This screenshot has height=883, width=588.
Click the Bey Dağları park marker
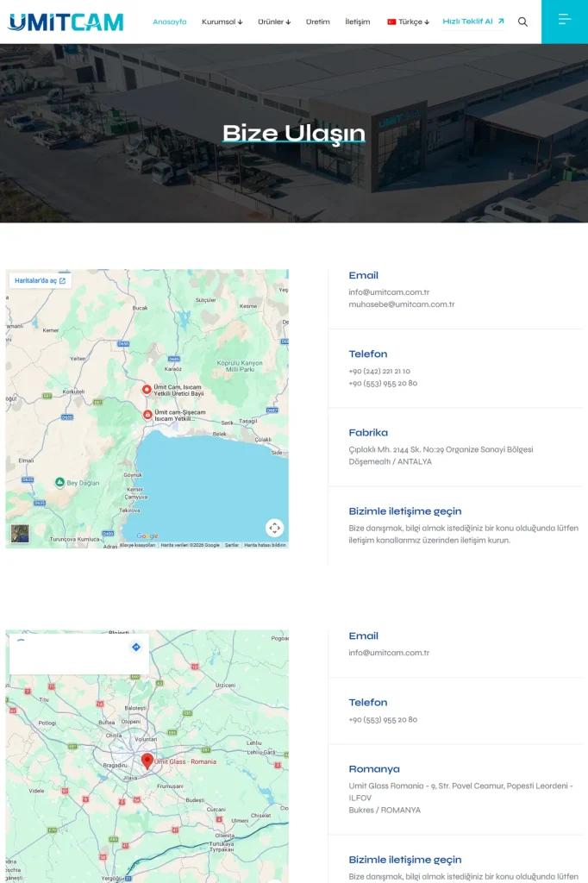(59, 482)
